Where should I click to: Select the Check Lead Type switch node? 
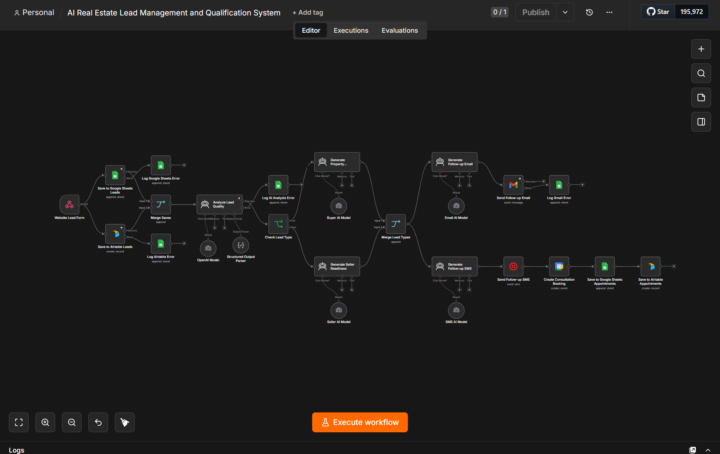278,224
